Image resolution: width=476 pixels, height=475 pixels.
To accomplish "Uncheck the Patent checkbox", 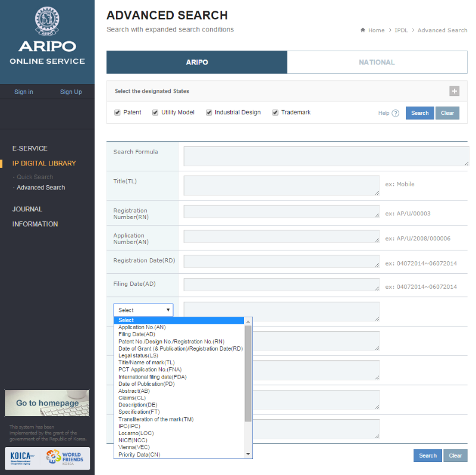I will tap(118, 112).
